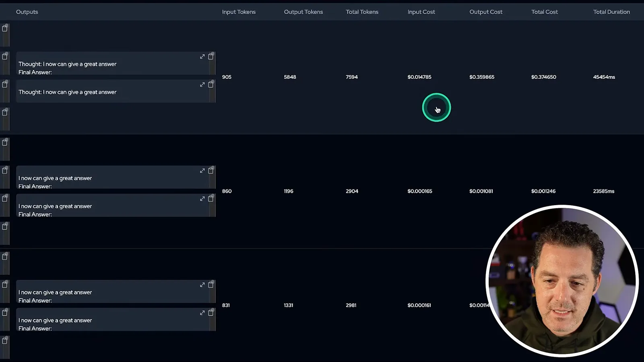
Task: Click left-margin clipboard beside Thought with Final Answer
Action: [x=5, y=56]
